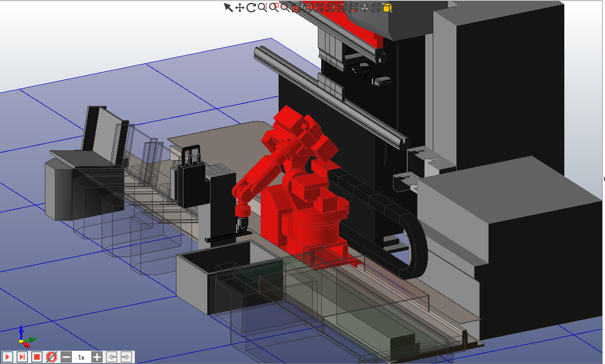
Task: Select the arrow pointer tool
Action: point(228,7)
